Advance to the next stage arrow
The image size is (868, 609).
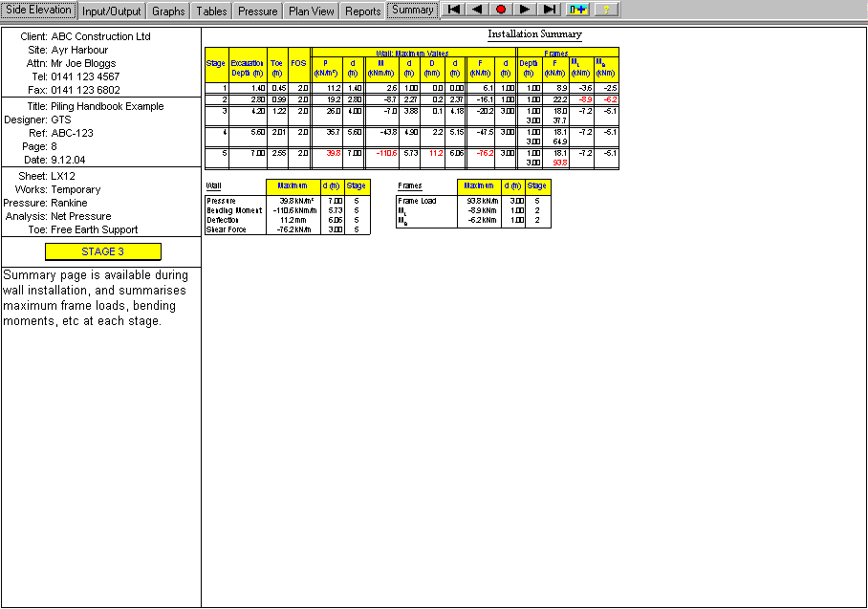[x=525, y=10]
